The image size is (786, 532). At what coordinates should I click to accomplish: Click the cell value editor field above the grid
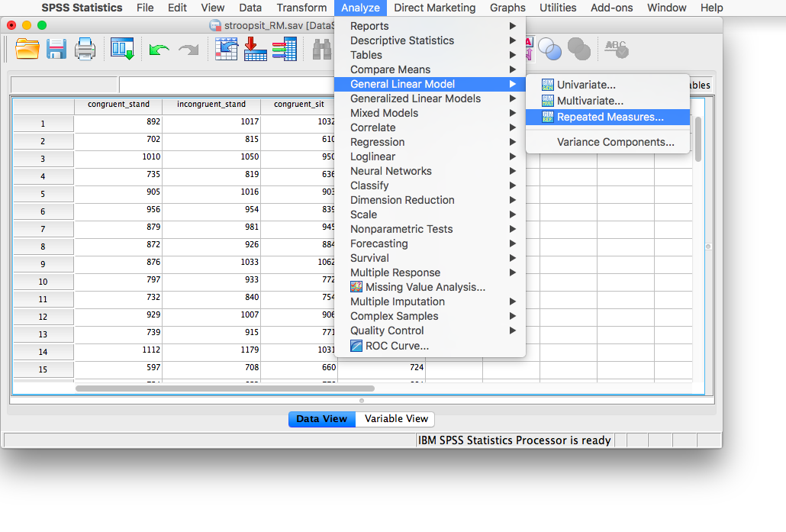coord(227,85)
